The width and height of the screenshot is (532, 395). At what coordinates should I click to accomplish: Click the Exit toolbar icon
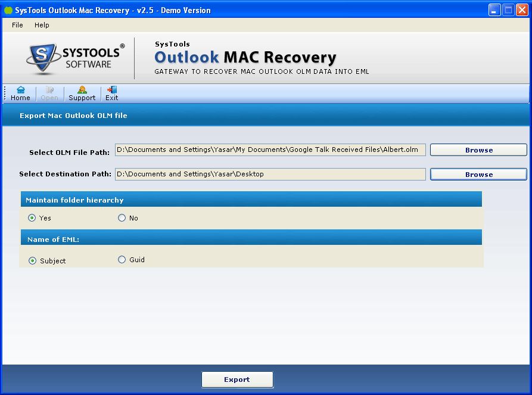111,94
